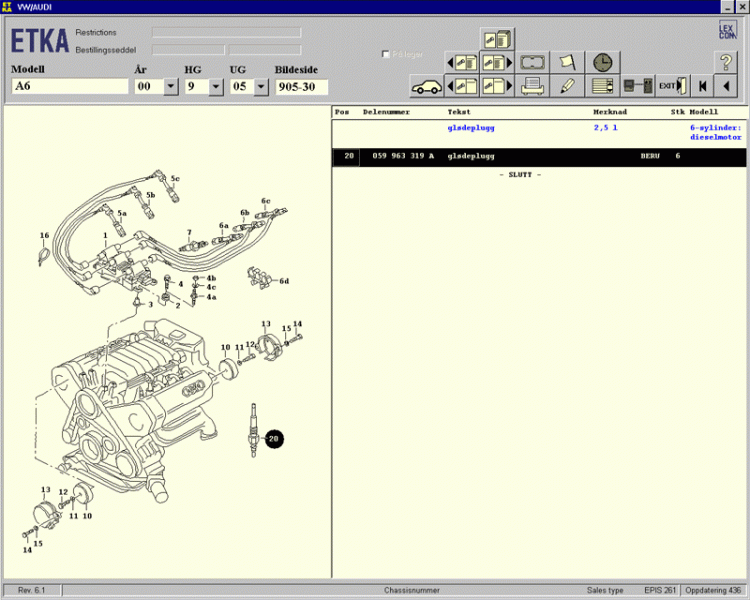The height and width of the screenshot is (600, 750).
Task: Open help with question mark icon
Action: click(725, 61)
